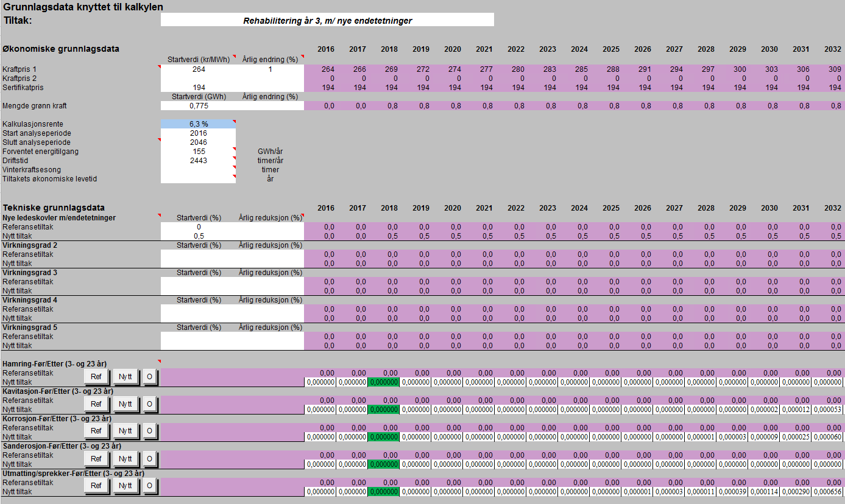
Task: Click the Nytt button for Sanderosjon-Før/Etter
Action: tap(126, 459)
